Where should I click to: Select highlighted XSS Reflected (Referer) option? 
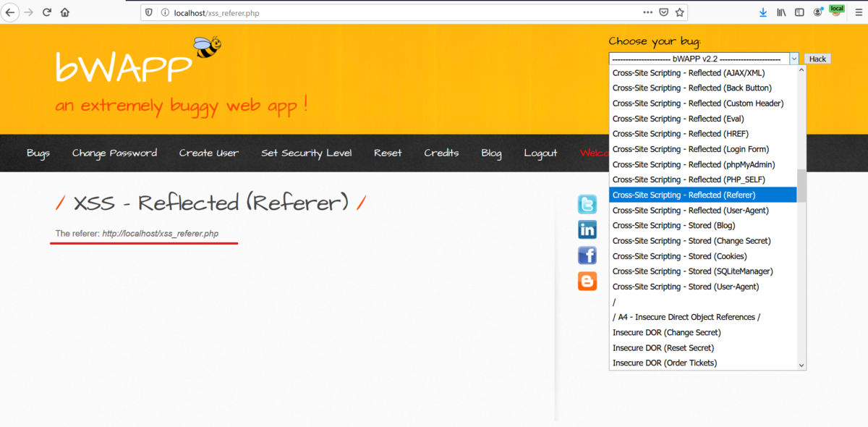pyautogui.click(x=703, y=195)
